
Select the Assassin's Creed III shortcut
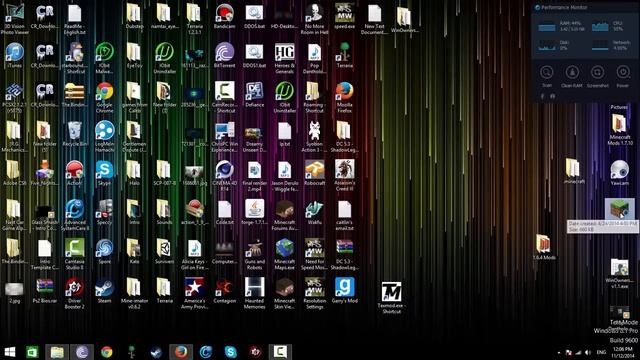pos(344,176)
